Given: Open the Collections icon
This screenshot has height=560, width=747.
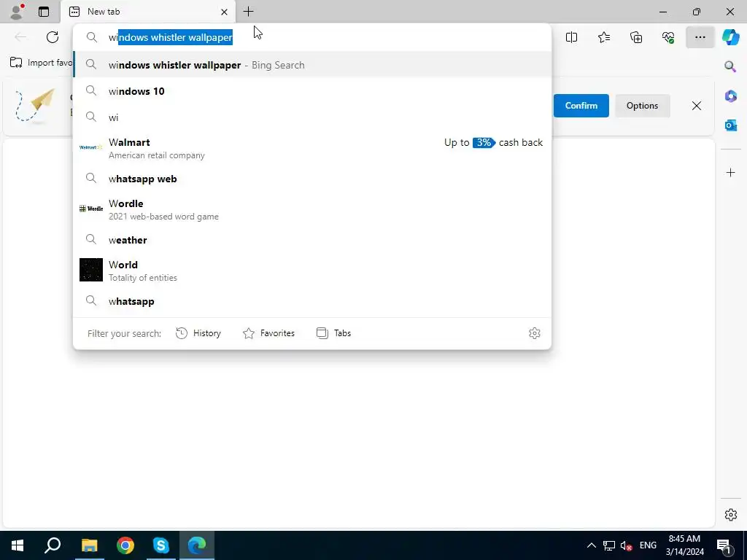Looking at the screenshot, I should pos(636,37).
